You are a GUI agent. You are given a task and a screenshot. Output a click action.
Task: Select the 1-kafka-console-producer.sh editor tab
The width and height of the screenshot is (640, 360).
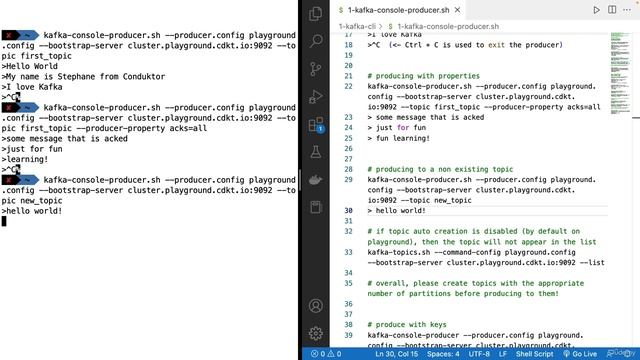coord(398,10)
